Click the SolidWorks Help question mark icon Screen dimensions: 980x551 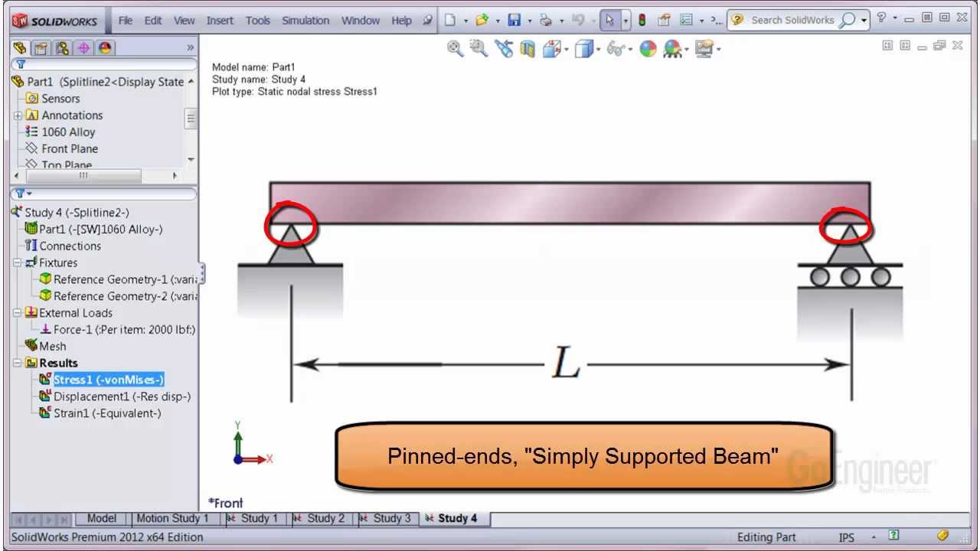click(881, 18)
